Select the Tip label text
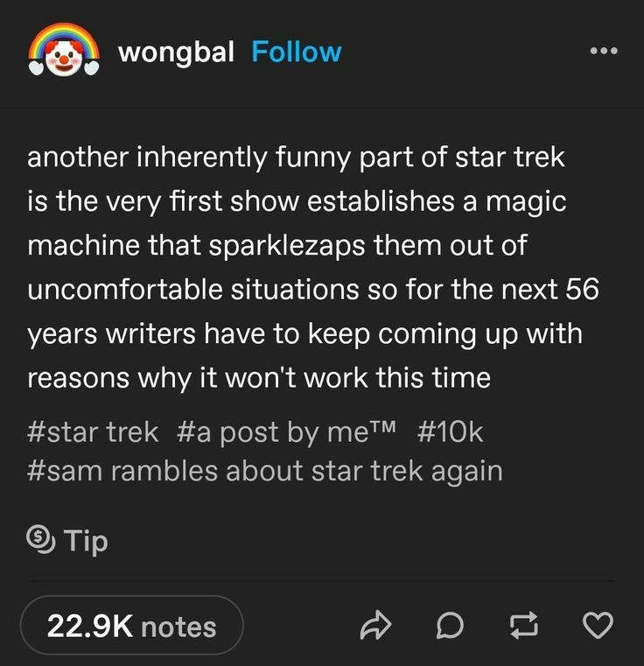Viewport: 644px width, 666px height. tap(87, 540)
